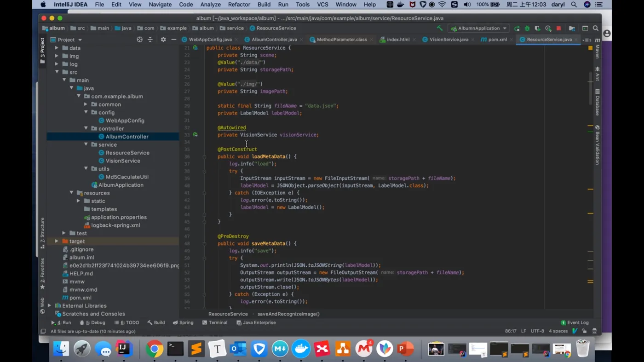This screenshot has width=644, height=362.
Task: Select Md5CaculateUtil in project tree
Action: [x=123, y=177]
